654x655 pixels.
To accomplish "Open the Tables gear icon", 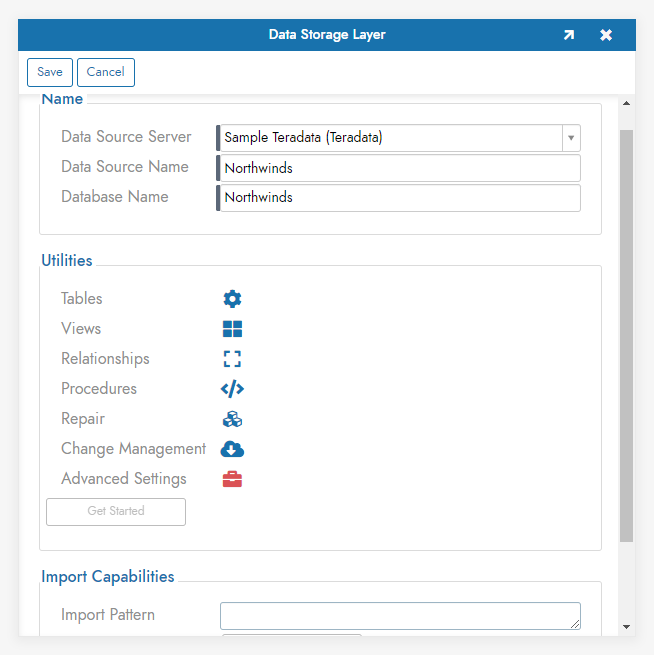I will coord(232,299).
